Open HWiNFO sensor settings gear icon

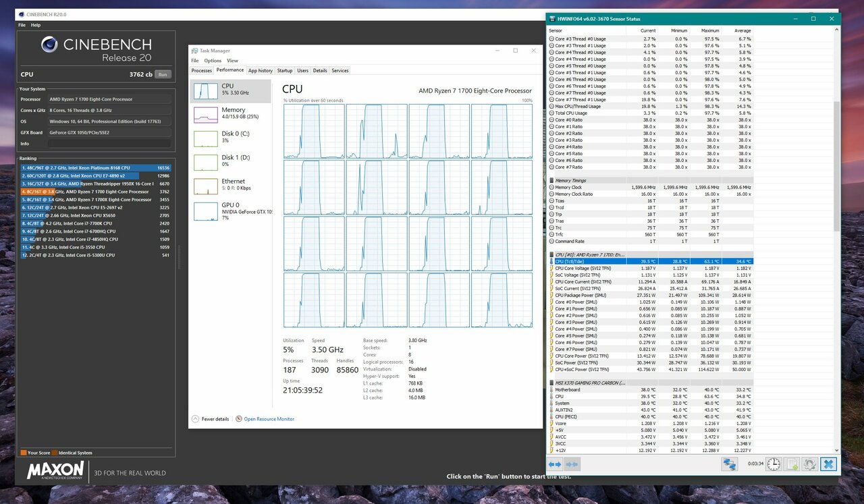[809, 464]
